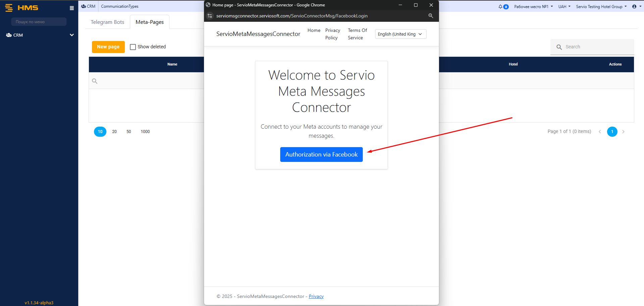Screen dimensions: 644x306
Task: Toggle the sidebar hamburger menu icon
Action: (71, 8)
